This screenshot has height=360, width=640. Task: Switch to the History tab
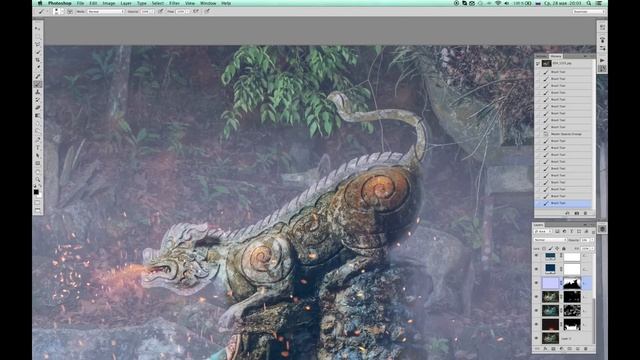pos(556,56)
